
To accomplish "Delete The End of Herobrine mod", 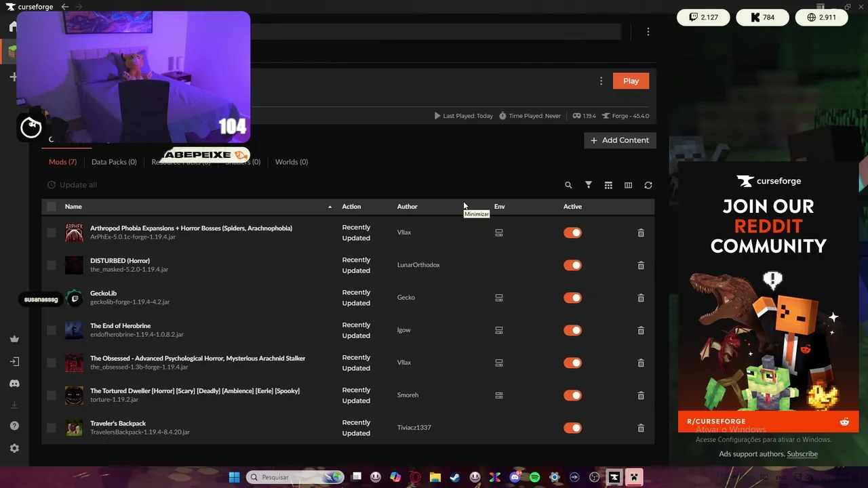I will (x=641, y=330).
